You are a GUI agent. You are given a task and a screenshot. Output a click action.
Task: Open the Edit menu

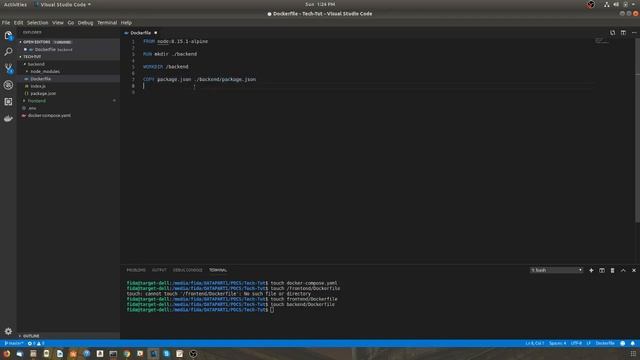click(18, 23)
